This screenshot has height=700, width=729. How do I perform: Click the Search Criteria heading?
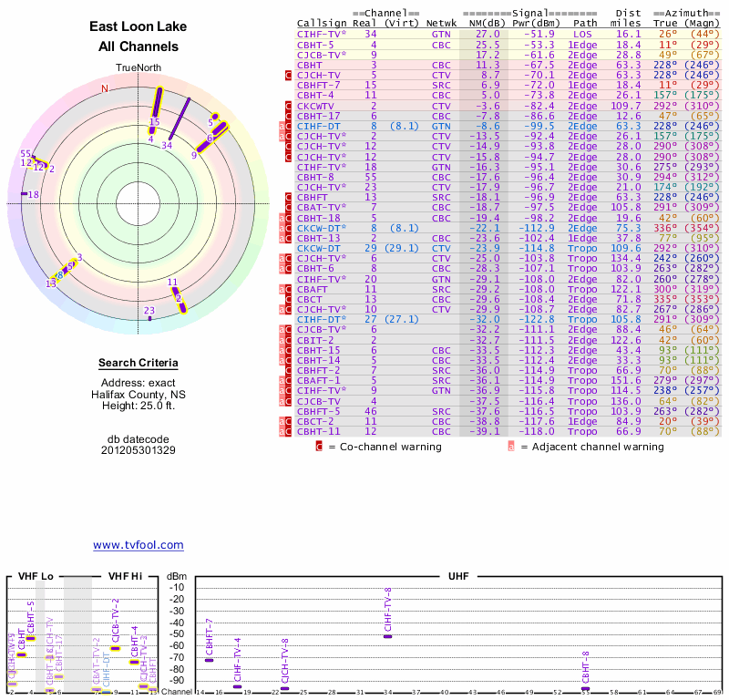tap(138, 364)
